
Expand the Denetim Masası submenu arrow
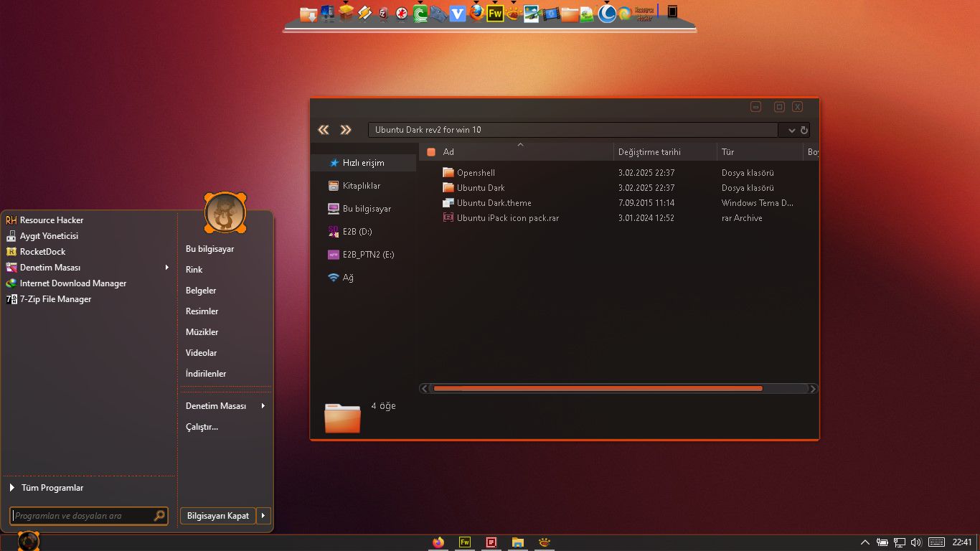pos(167,267)
